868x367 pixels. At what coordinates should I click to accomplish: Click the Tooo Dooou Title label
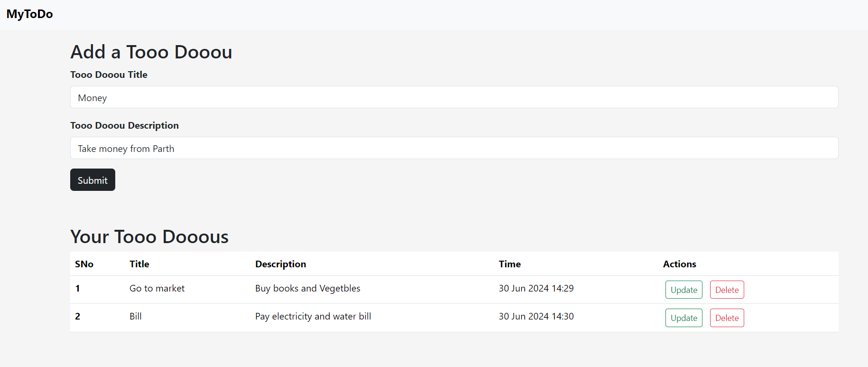pyautogui.click(x=109, y=75)
